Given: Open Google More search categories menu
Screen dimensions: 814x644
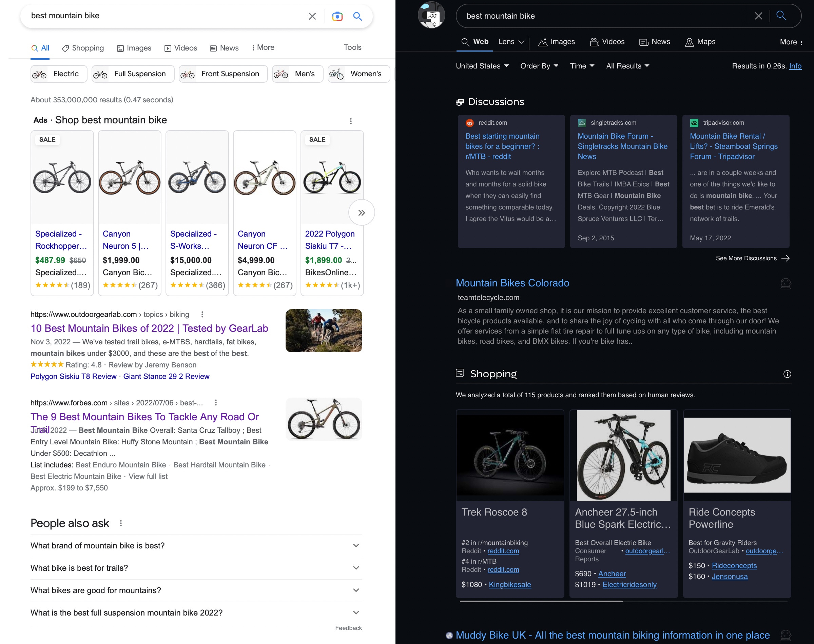Looking at the screenshot, I should click(263, 47).
